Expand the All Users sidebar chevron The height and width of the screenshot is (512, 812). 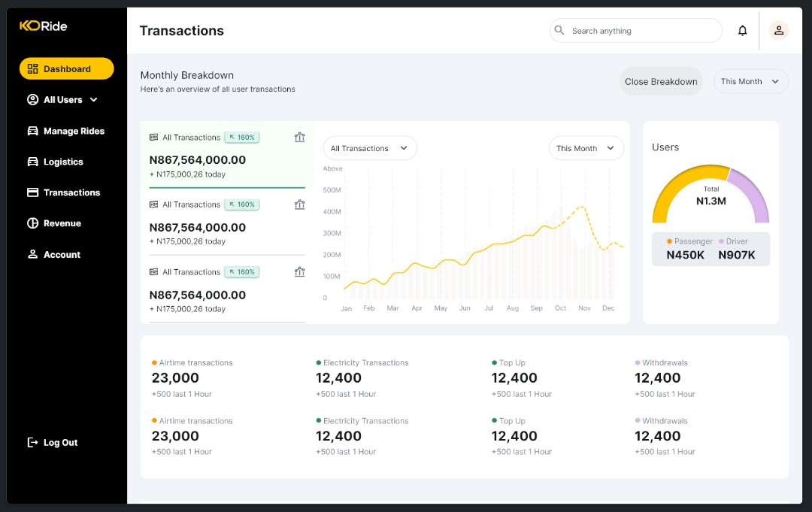(x=93, y=99)
